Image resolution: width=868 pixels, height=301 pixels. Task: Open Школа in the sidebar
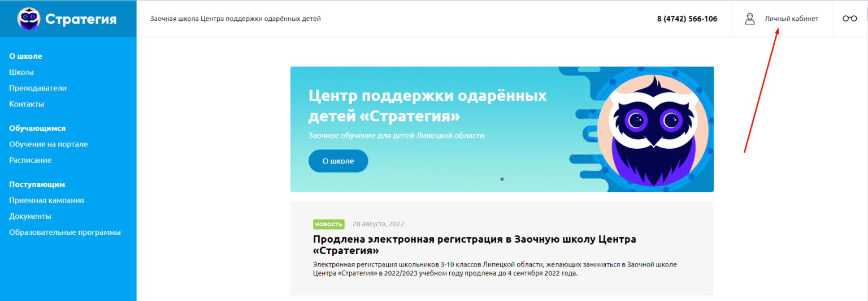21,72
